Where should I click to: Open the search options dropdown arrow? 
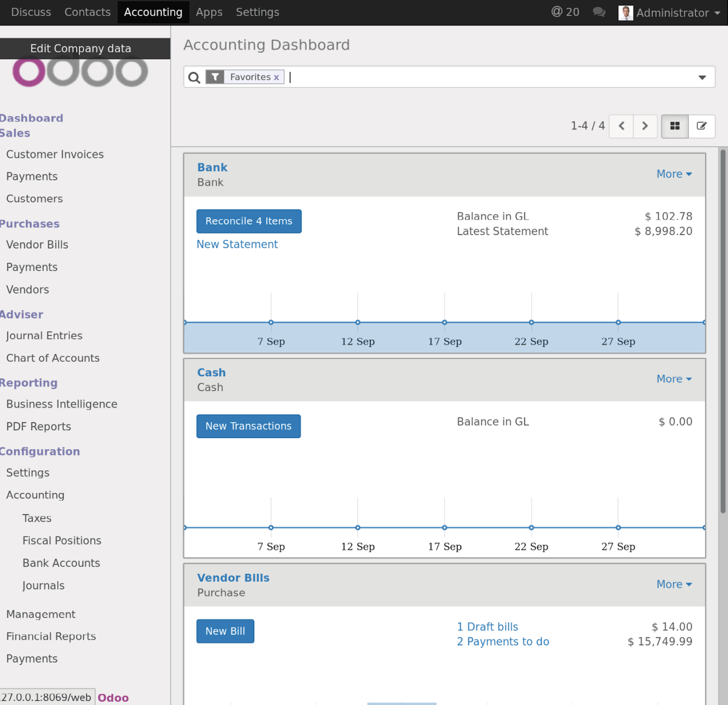tap(703, 76)
